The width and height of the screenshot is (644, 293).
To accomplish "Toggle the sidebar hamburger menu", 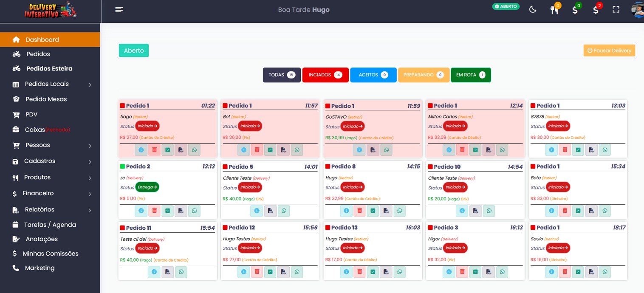I will 119,10.
